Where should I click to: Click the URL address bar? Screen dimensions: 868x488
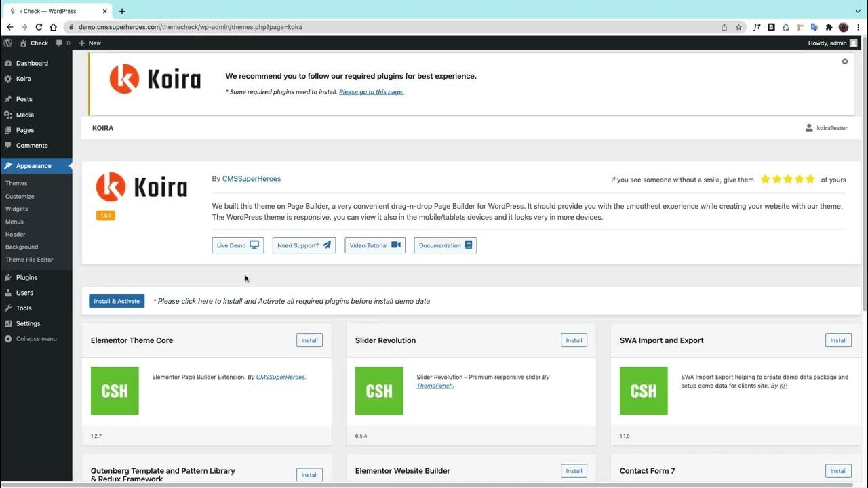[x=393, y=27]
